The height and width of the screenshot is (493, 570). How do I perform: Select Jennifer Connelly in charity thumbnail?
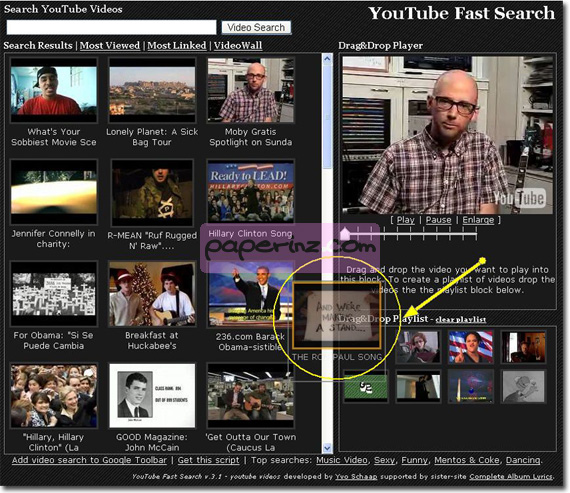point(54,192)
